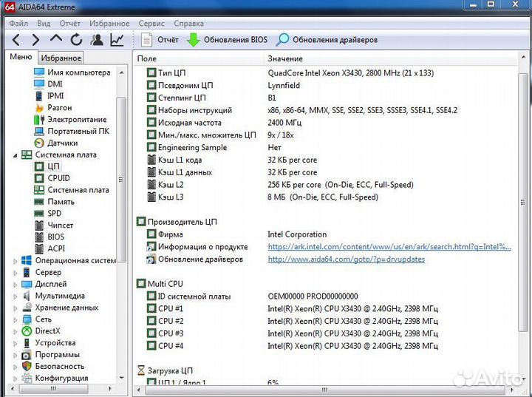Screen dimensions: 532x397
Task: Open the ark.intel.com product information link
Action: [389, 247]
